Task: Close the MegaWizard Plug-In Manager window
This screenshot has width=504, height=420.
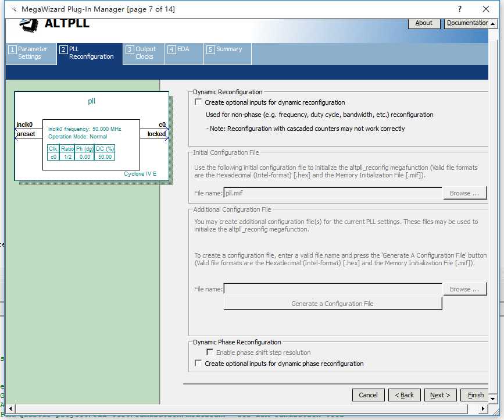Action: point(486,9)
